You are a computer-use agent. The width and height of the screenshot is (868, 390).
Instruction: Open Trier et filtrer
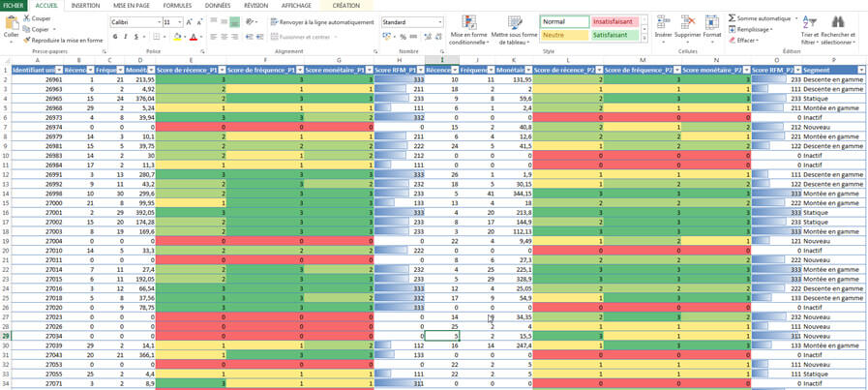click(x=809, y=30)
